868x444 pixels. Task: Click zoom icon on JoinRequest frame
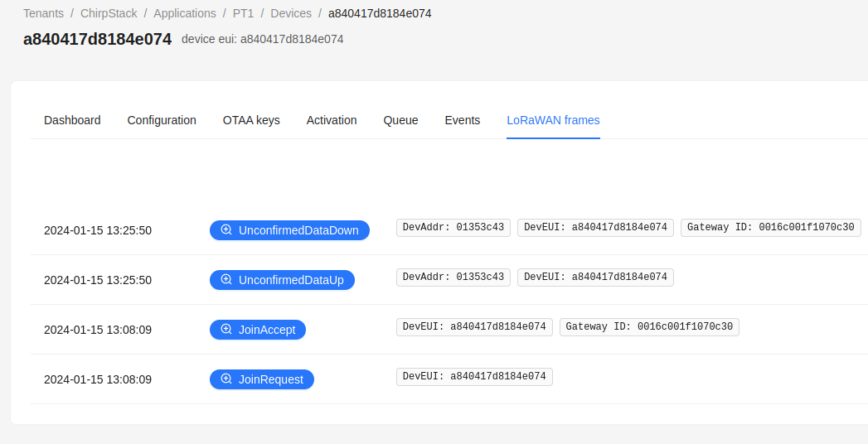[226, 379]
